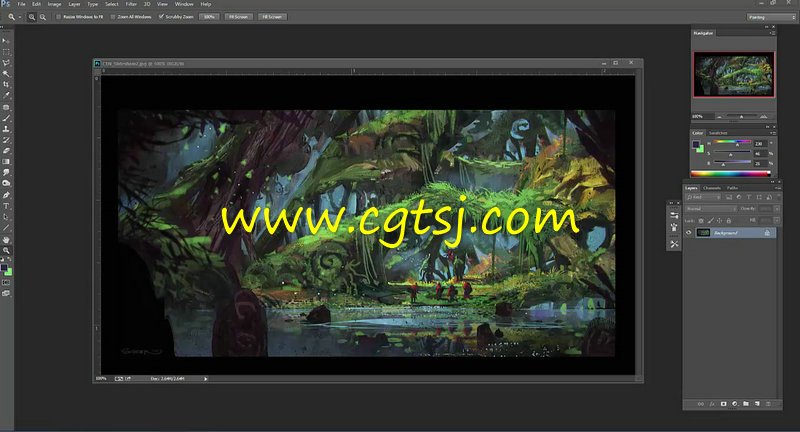
Task: Open the Opacity value dropdown arrow
Action: [x=777, y=209]
